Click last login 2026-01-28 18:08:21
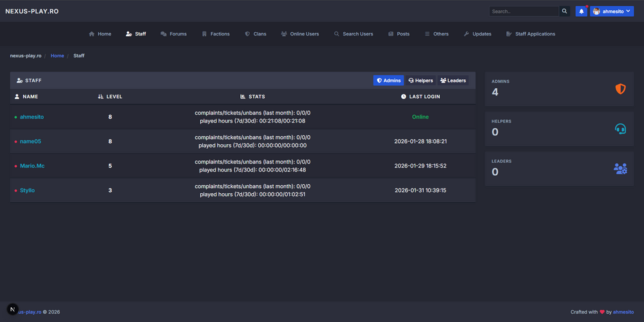644x322 pixels. coord(420,141)
